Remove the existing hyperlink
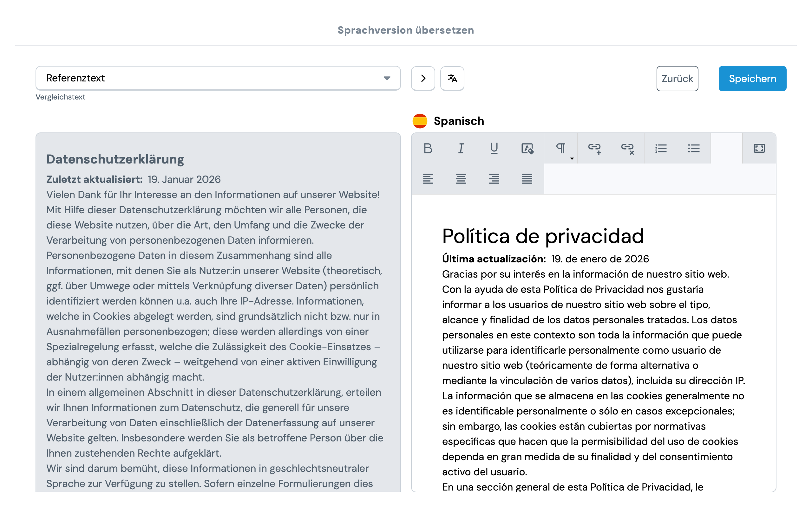 (x=628, y=149)
